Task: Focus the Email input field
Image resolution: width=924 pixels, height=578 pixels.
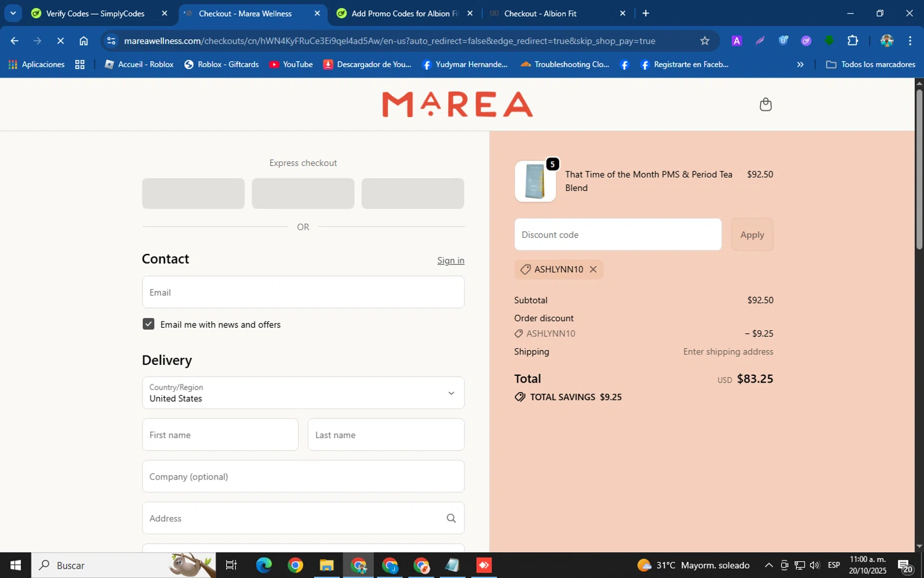Action: [303, 292]
